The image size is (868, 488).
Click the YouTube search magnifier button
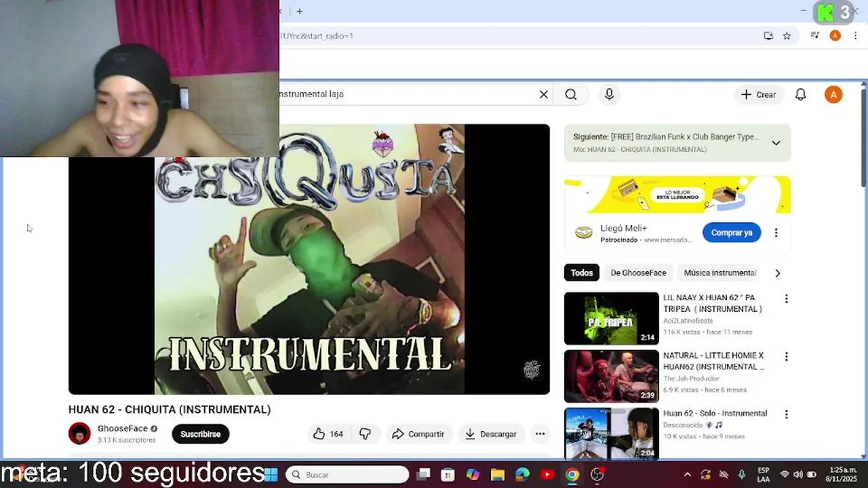(571, 94)
